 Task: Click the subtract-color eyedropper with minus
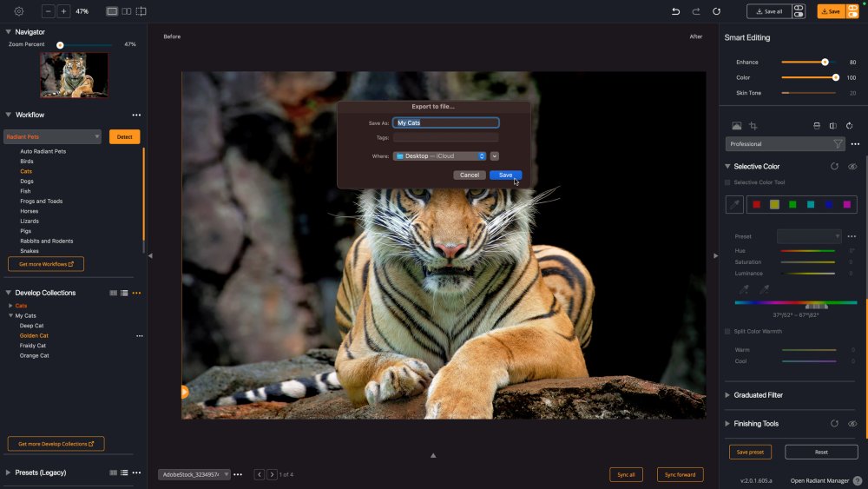click(764, 289)
